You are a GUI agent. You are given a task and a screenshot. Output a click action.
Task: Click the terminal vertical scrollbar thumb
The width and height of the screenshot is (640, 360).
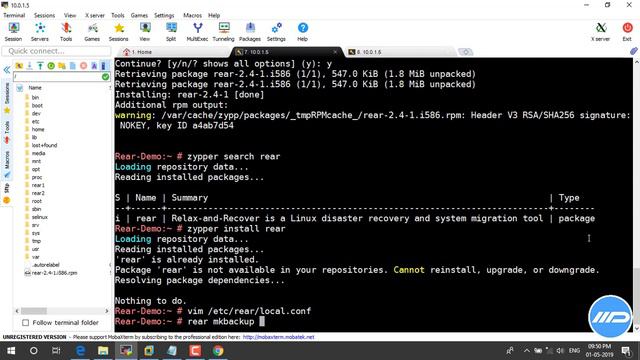[636, 296]
